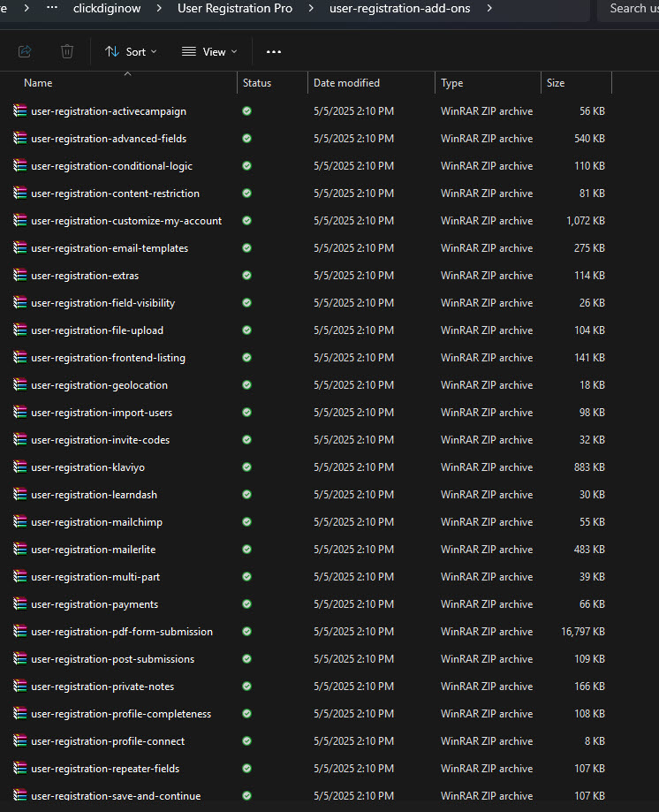The width and height of the screenshot is (659, 812).
Task: Click the green status icon for user-registration-payments
Action: coord(247,603)
